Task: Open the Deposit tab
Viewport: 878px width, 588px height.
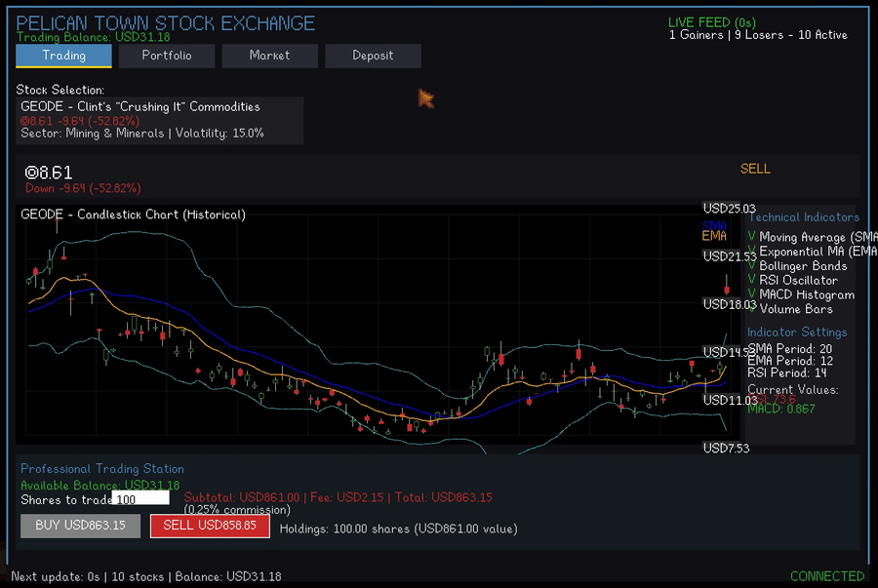Action: [x=373, y=56]
